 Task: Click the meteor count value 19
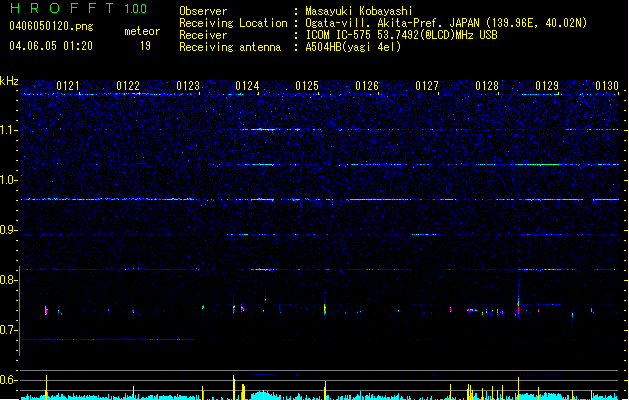(x=145, y=46)
